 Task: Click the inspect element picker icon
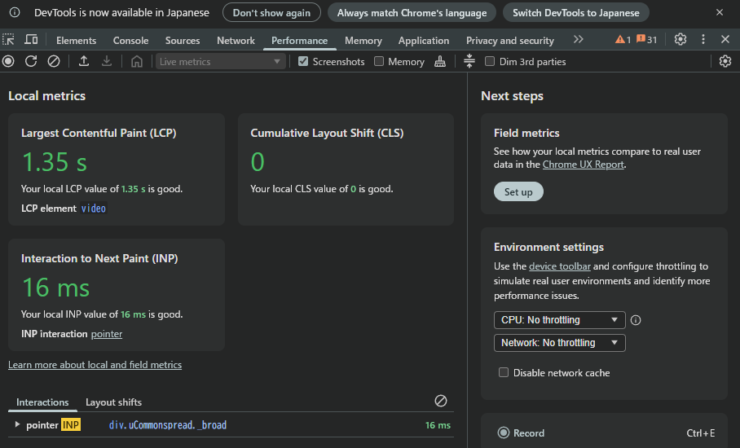tap(9, 40)
